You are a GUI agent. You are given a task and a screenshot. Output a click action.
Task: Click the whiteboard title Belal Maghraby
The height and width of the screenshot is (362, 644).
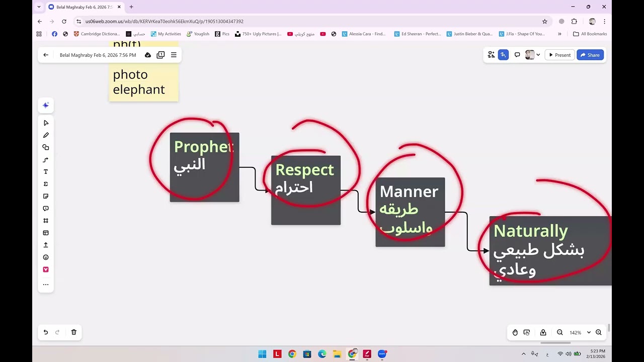click(98, 55)
